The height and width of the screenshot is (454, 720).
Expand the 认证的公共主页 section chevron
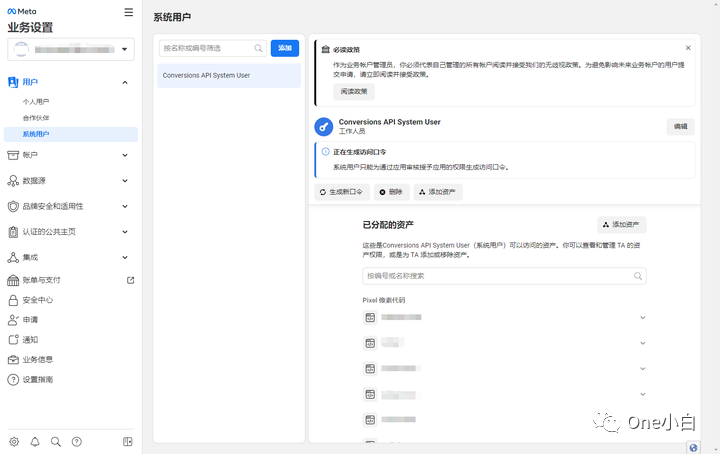pyautogui.click(x=125, y=232)
